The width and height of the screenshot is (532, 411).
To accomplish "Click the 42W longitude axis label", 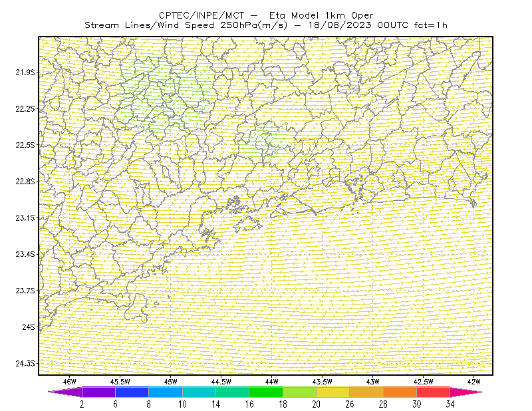I will 473,382.
